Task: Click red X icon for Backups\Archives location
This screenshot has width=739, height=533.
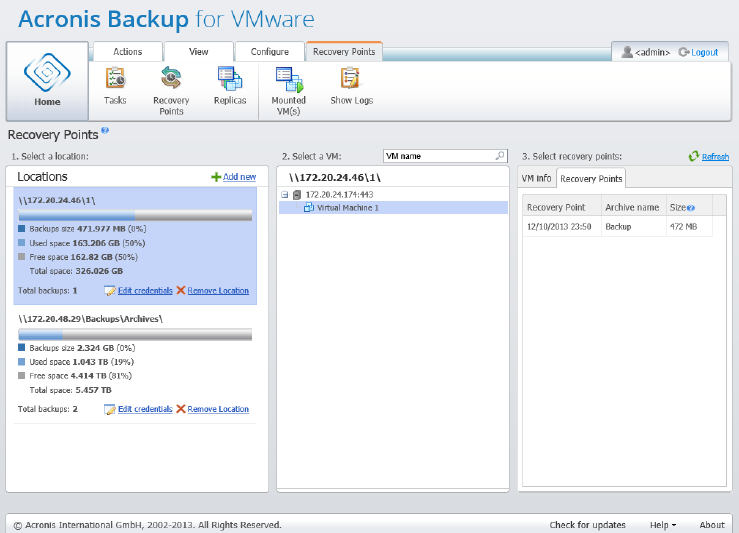Action: 181,409
